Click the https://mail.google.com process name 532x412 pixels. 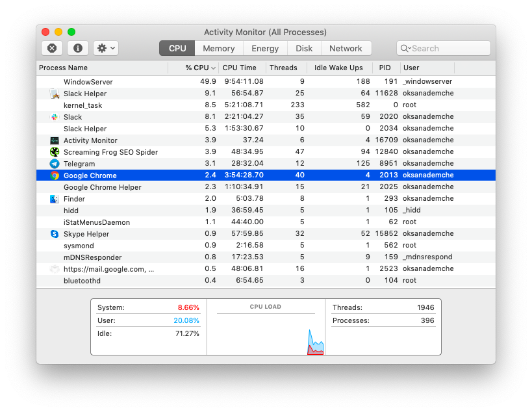click(108, 269)
